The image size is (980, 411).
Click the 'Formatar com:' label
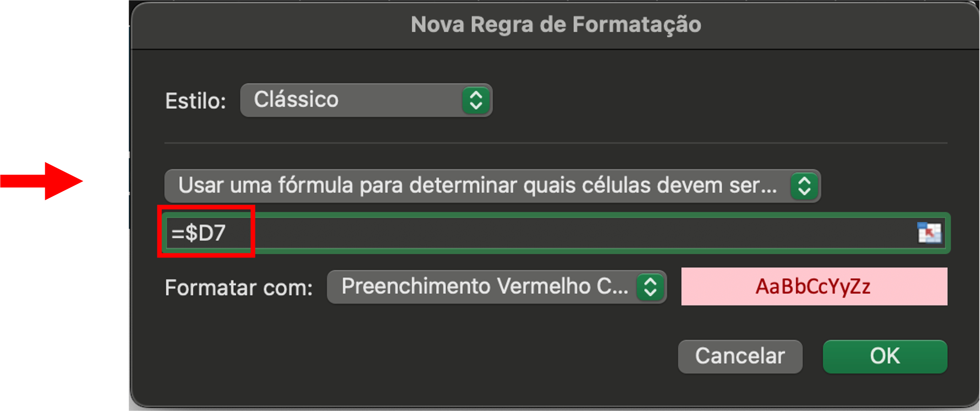tap(239, 288)
